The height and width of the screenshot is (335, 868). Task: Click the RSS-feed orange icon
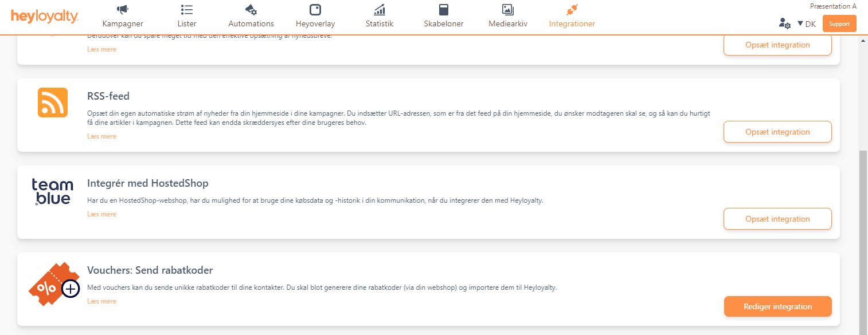[x=52, y=103]
